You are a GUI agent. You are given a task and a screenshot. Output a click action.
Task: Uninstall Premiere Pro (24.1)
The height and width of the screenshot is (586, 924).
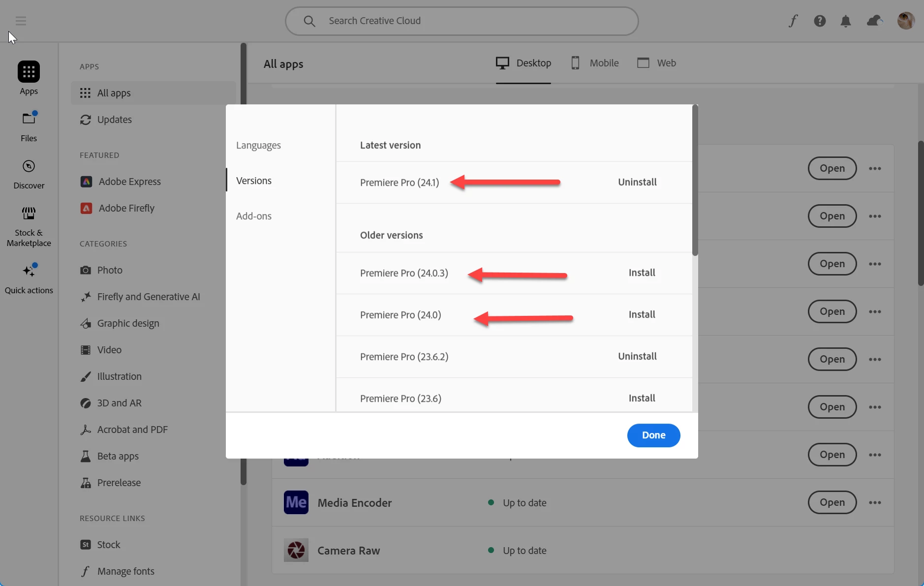(x=637, y=182)
